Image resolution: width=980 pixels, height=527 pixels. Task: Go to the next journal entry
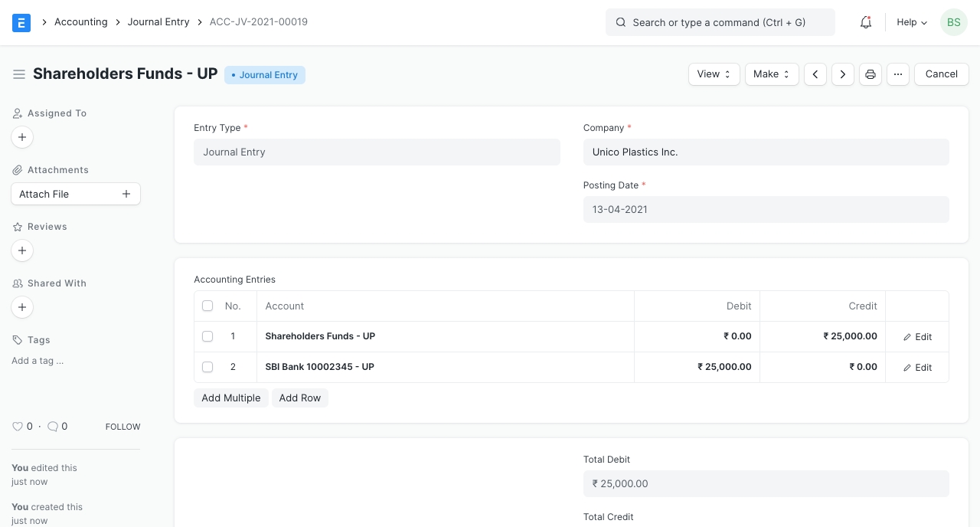pyautogui.click(x=843, y=74)
